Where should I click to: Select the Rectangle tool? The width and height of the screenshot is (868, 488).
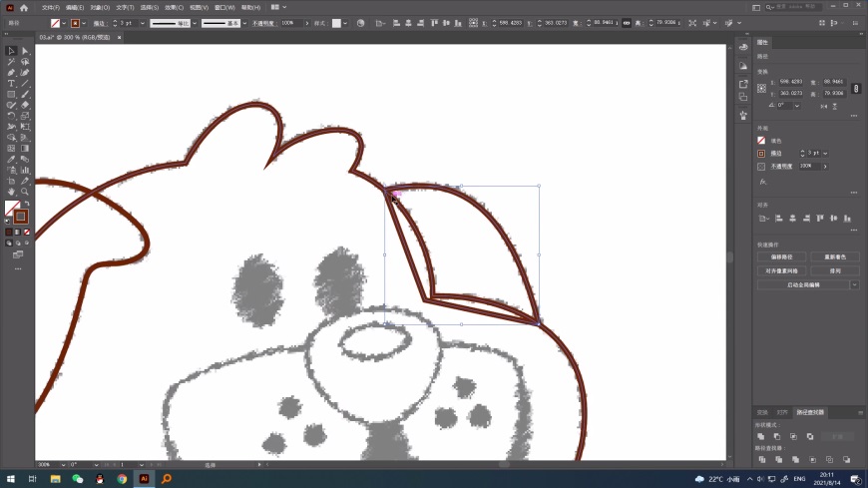(11, 94)
